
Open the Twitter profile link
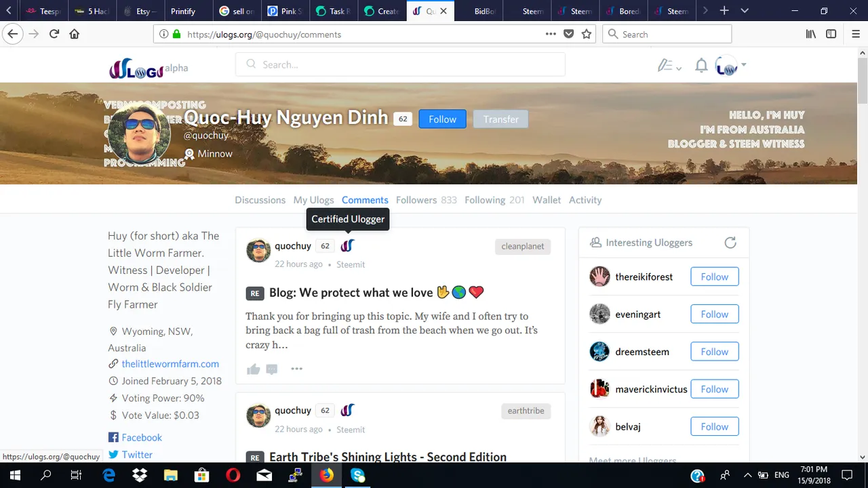(x=137, y=455)
